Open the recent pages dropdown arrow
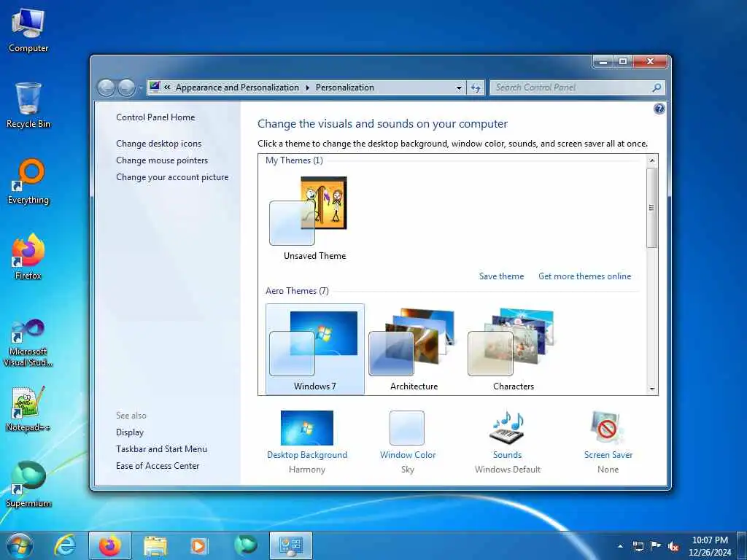Image resolution: width=747 pixels, height=560 pixels. click(x=140, y=88)
